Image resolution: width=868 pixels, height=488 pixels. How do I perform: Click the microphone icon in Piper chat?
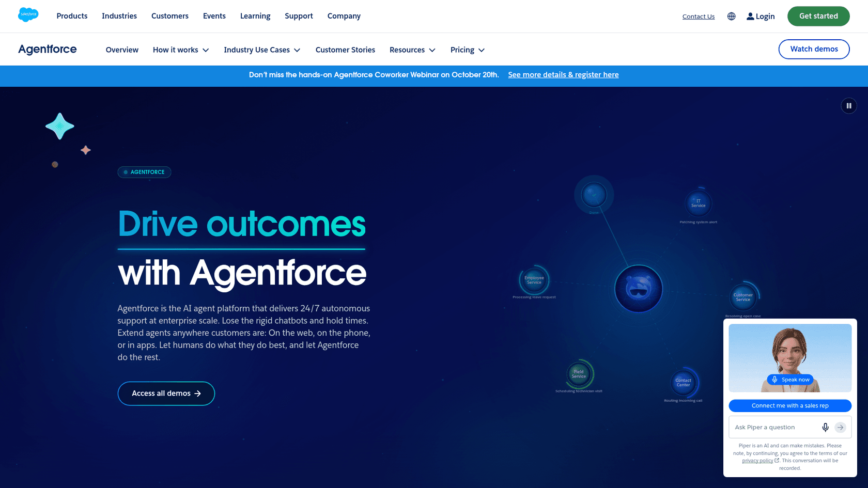[825, 427]
